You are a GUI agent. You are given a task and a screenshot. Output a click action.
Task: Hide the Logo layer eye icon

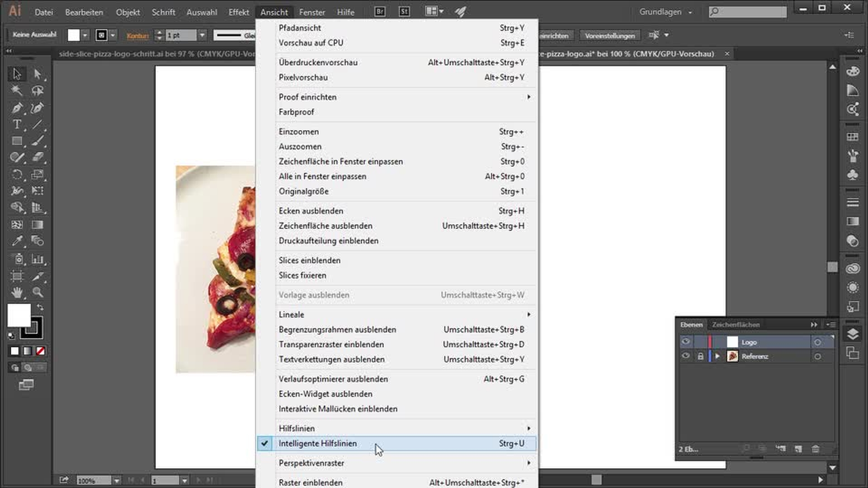pyautogui.click(x=686, y=342)
